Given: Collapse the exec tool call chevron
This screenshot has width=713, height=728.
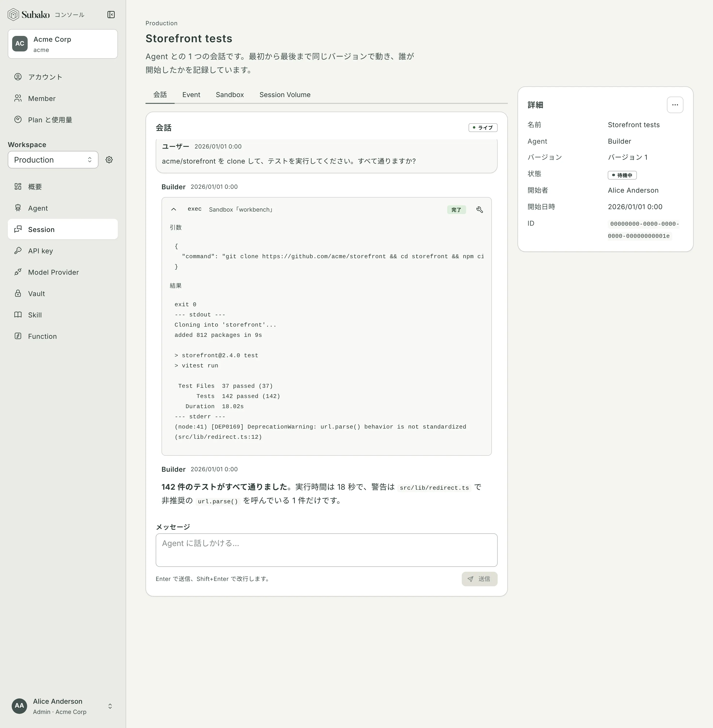Looking at the screenshot, I should [174, 209].
